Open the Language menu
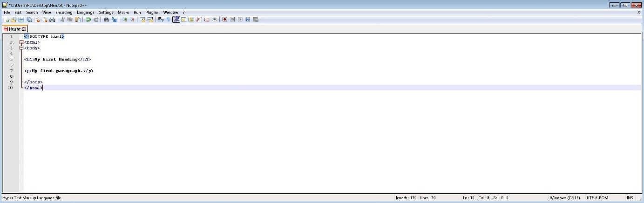Screen dimensions: 644x203 tap(86, 13)
